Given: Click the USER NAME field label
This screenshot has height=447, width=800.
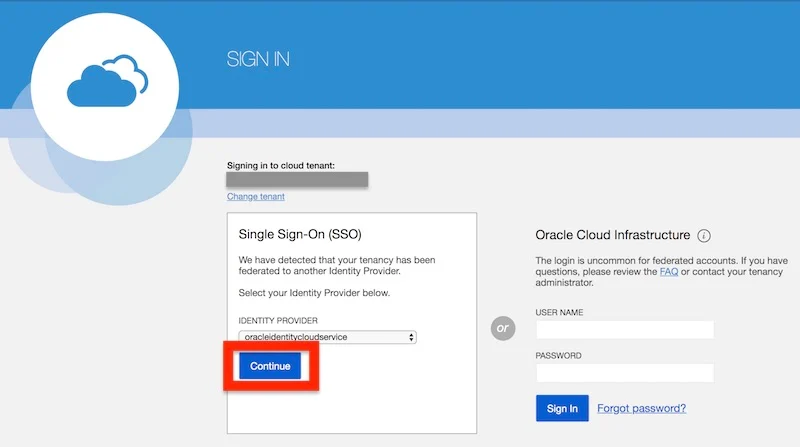Looking at the screenshot, I should pos(560,312).
